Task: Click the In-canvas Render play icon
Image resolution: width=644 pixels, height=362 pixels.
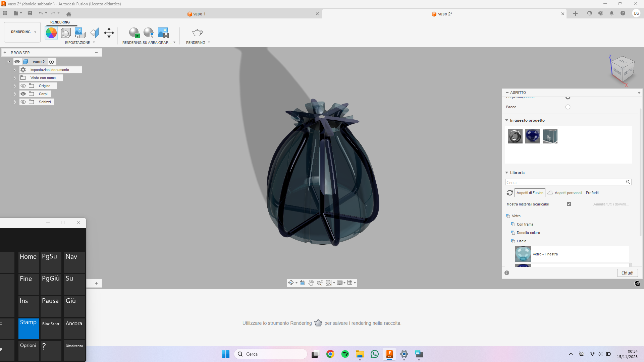Action: click(134, 33)
